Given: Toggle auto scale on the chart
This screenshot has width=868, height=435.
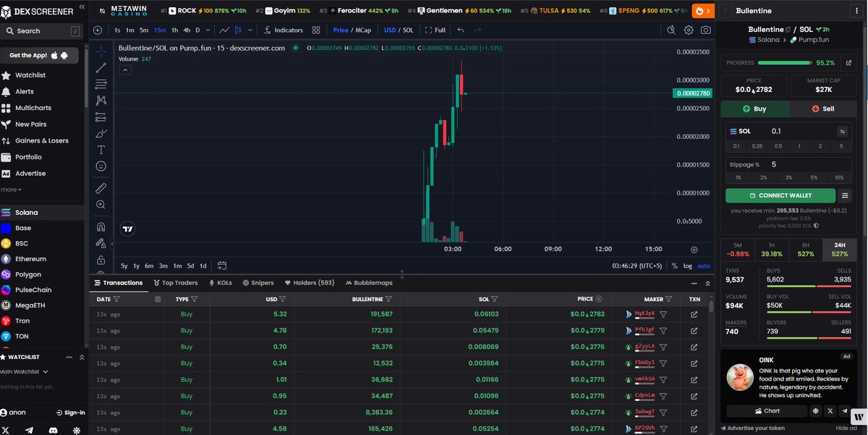Looking at the screenshot, I should coord(703,266).
